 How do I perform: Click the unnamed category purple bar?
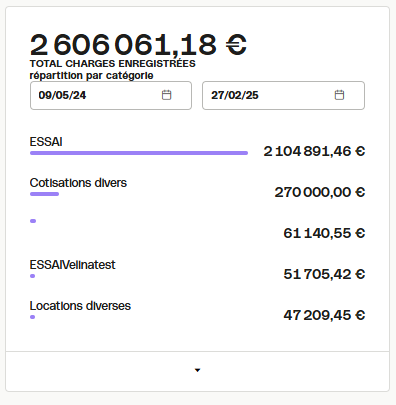pyautogui.click(x=33, y=221)
